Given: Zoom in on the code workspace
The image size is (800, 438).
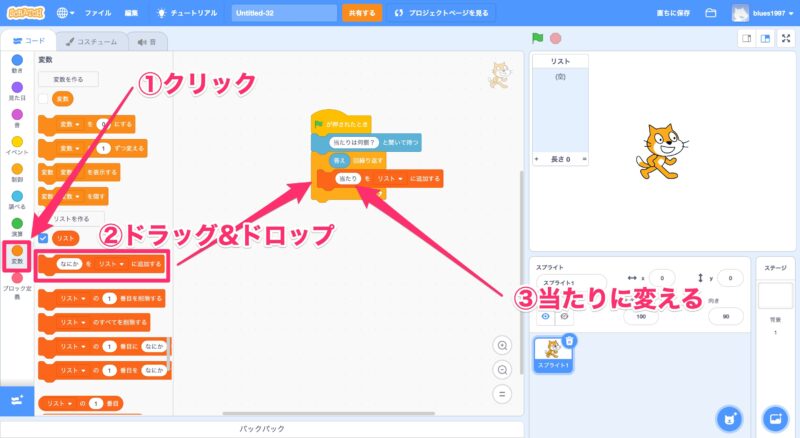Looking at the screenshot, I should click(x=503, y=345).
